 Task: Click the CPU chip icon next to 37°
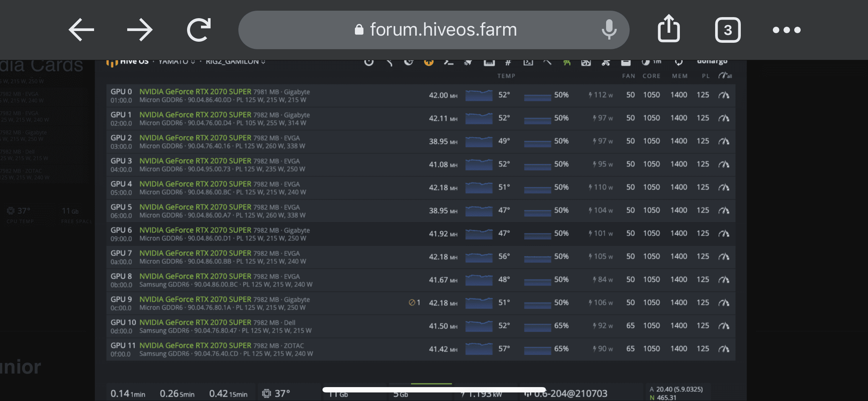click(x=266, y=394)
